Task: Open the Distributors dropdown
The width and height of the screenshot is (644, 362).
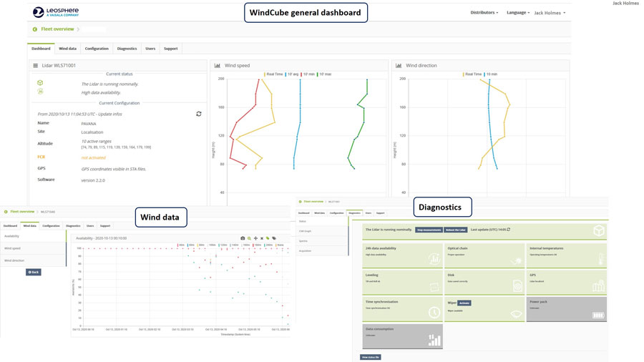Action: click(484, 13)
